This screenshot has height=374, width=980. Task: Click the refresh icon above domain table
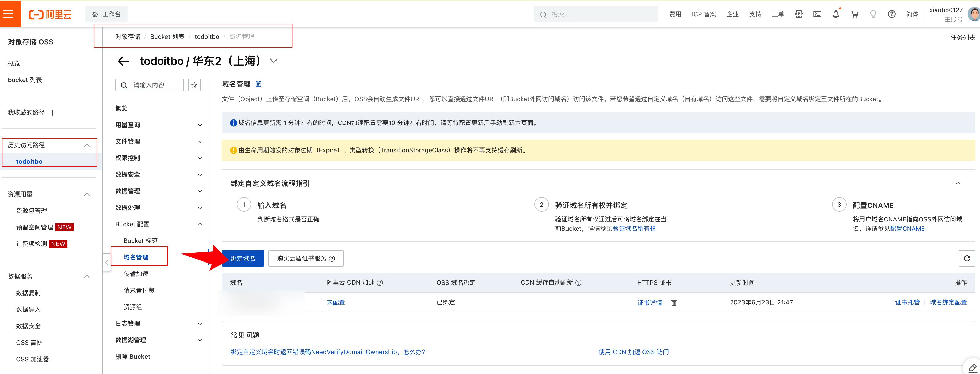pos(967,259)
